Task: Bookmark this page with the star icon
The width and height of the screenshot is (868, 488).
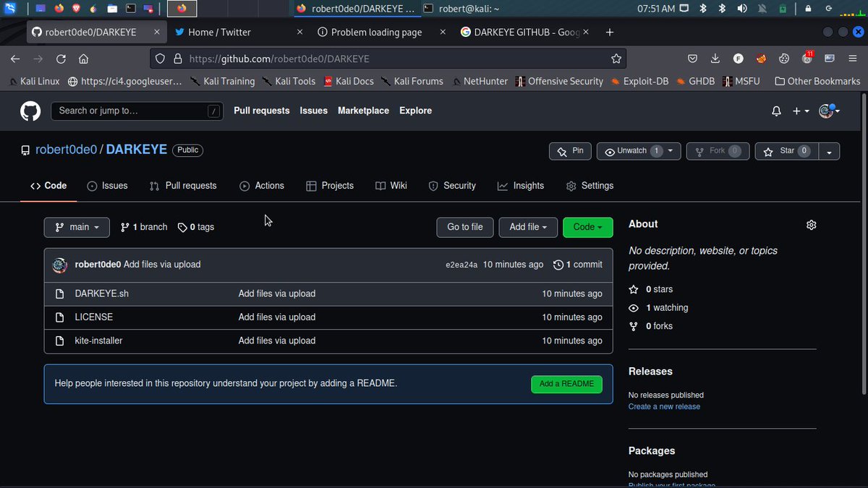Action: 616,59
